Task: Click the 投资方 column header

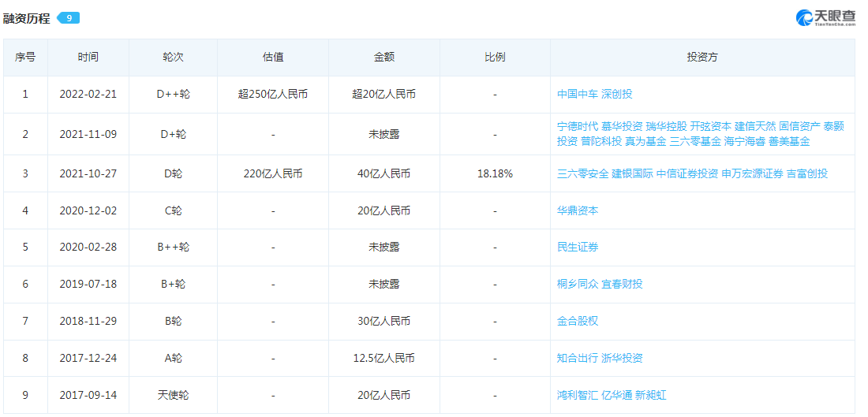Action: click(x=702, y=57)
